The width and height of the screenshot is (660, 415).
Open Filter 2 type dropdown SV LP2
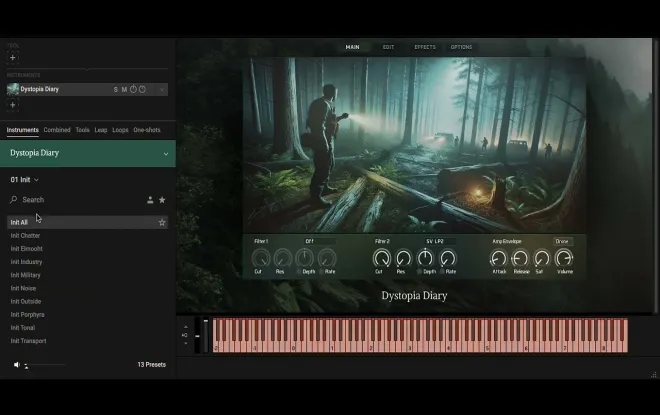click(440, 241)
